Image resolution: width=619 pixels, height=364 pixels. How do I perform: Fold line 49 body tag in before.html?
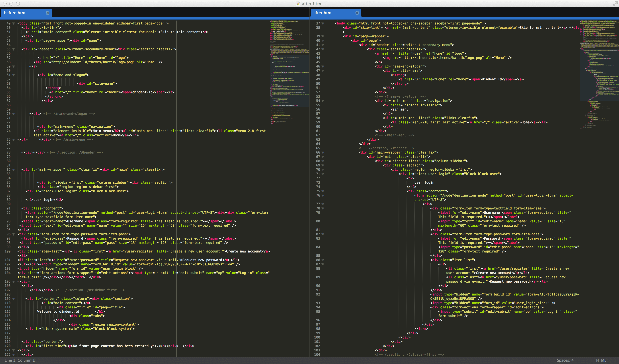[x=14, y=24]
